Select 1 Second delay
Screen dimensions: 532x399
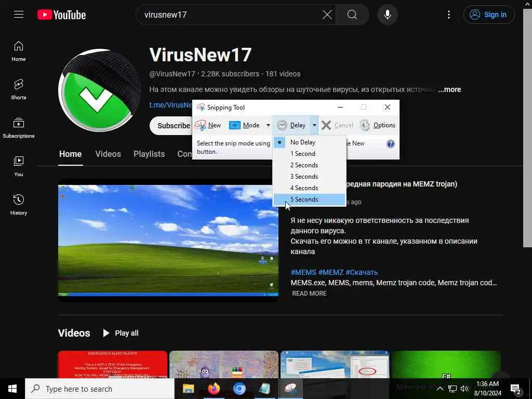(x=309, y=154)
